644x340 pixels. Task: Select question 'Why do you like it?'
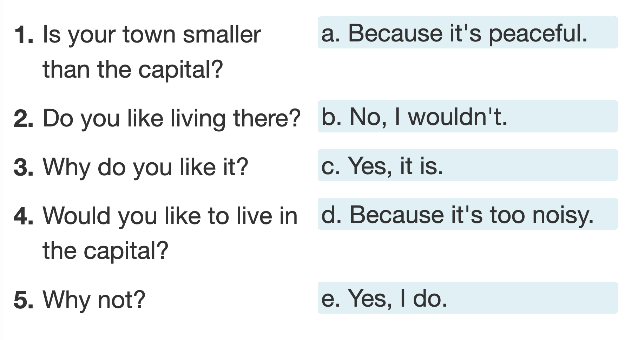(x=145, y=167)
